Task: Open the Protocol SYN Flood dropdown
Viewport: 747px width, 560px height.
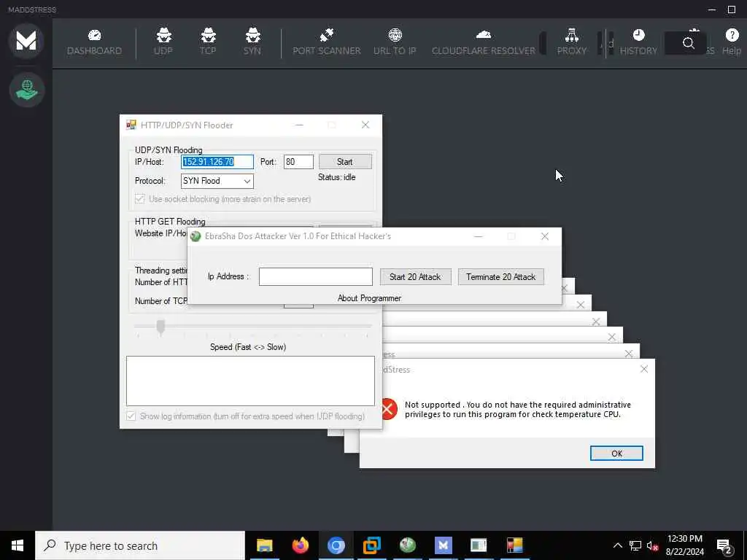Action: click(x=217, y=181)
